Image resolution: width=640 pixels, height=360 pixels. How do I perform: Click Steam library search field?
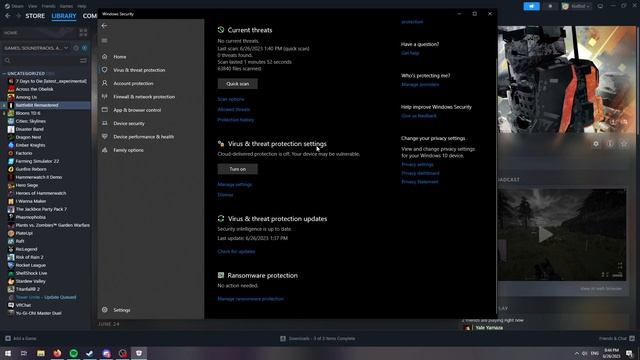[x=41, y=60]
